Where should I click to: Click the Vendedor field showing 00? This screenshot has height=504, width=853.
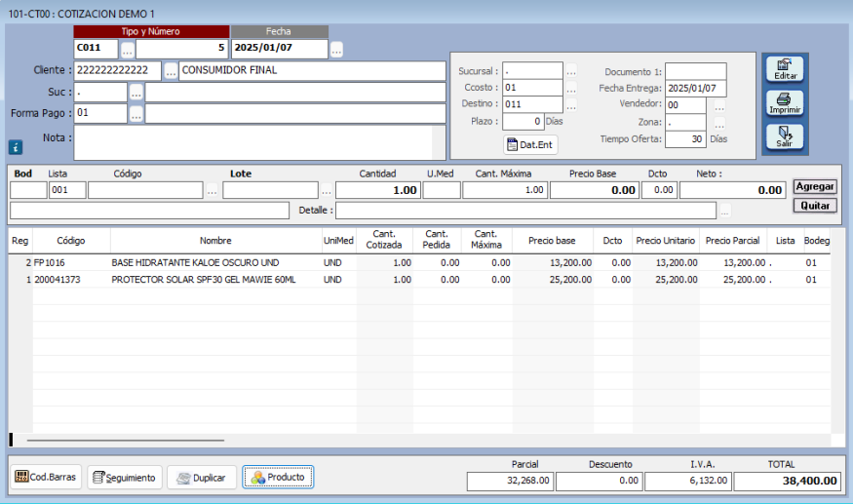click(685, 105)
